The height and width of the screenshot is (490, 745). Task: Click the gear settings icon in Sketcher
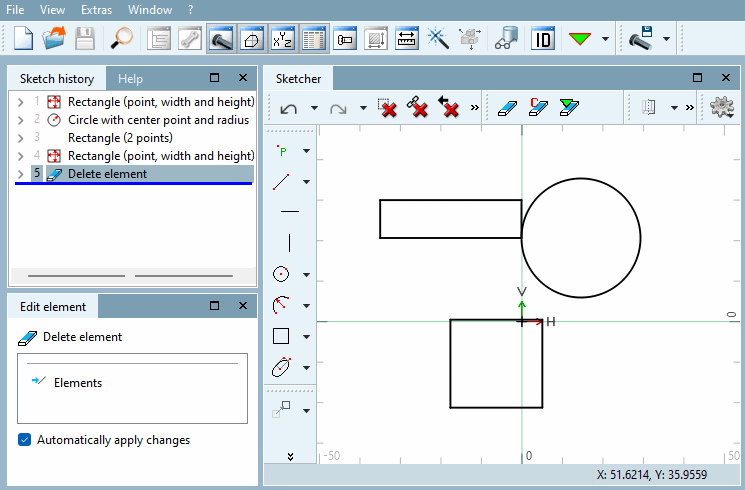pos(722,107)
